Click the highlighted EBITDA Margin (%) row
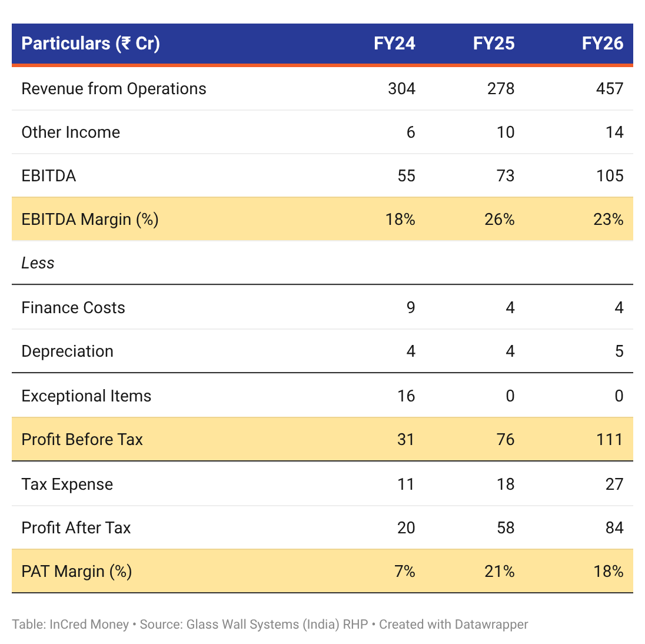 pos(322,220)
